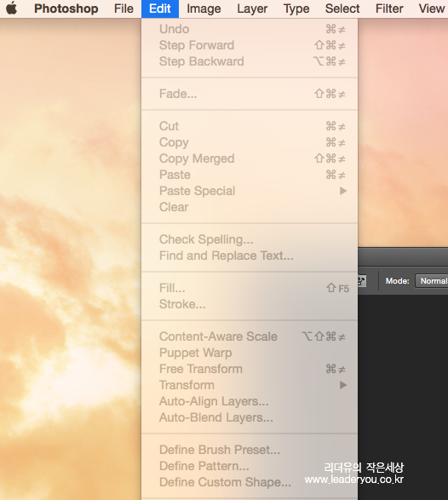
Task: Choose Free Transform menu entry
Action: coord(250,369)
